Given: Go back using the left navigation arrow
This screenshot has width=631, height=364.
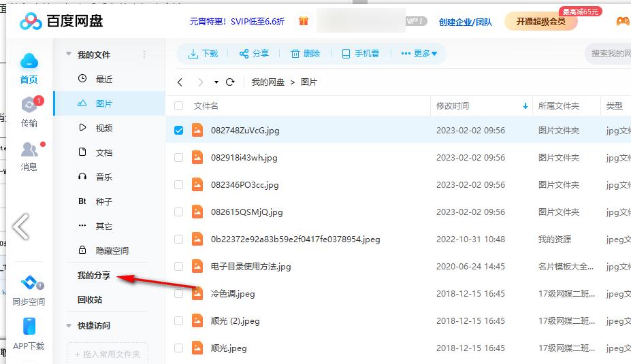Looking at the screenshot, I should 180,82.
